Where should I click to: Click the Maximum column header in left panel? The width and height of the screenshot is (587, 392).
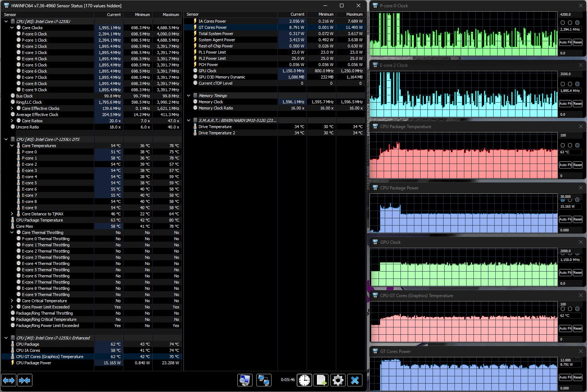167,15
